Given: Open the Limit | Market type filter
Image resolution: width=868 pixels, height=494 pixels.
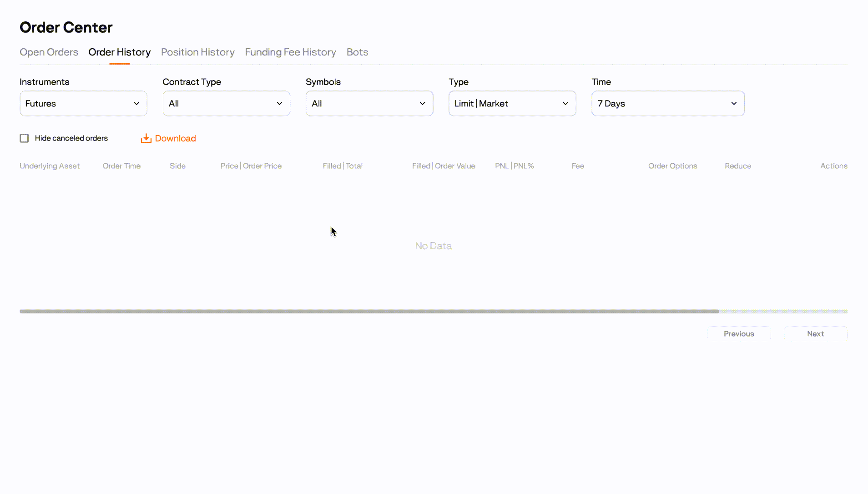Looking at the screenshot, I should click(x=512, y=103).
